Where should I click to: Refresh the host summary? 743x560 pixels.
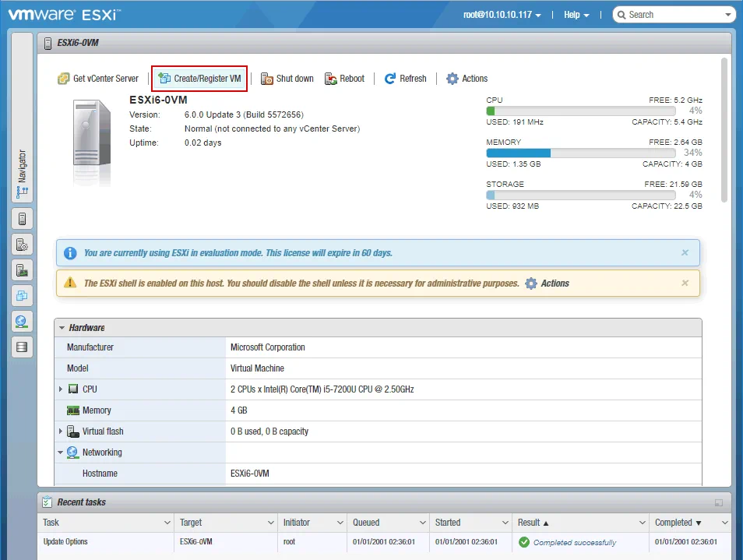(405, 79)
